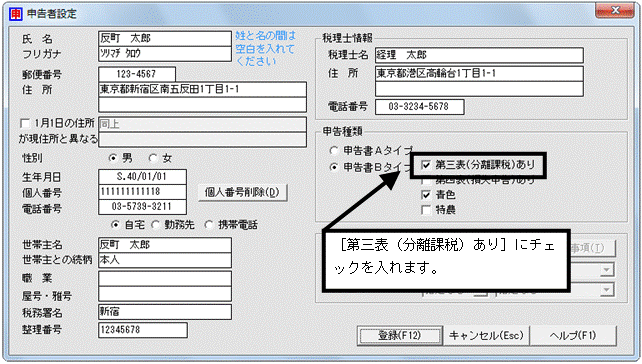
Task: Choose 勤務先 phone type option
Action: click(155, 224)
